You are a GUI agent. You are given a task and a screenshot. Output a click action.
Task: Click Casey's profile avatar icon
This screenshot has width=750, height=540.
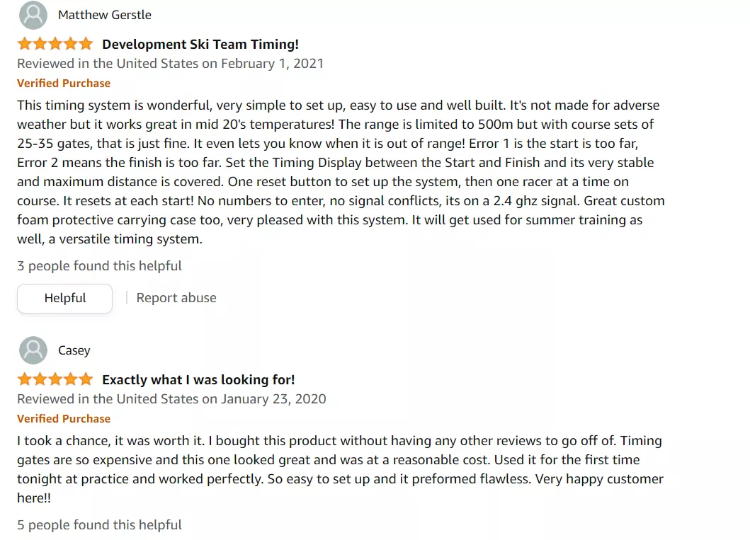pyautogui.click(x=33, y=350)
